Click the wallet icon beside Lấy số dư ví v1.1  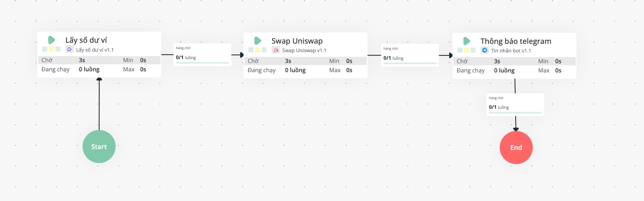69,49
